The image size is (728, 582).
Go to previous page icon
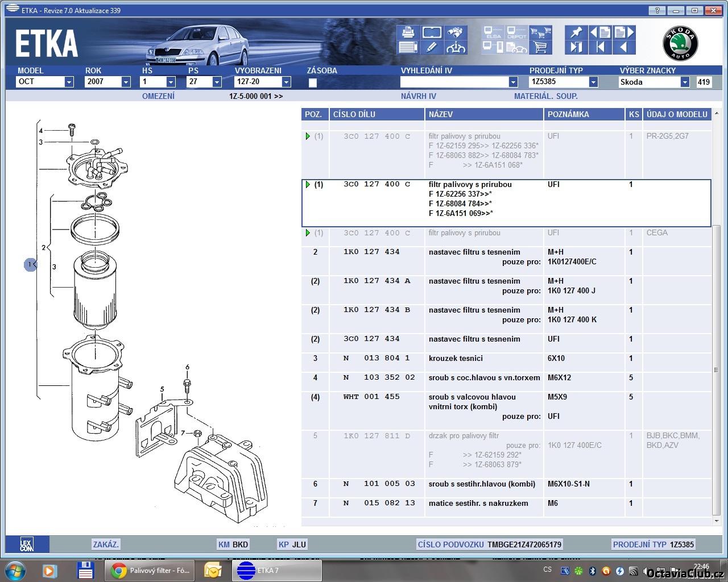pyautogui.click(x=600, y=32)
